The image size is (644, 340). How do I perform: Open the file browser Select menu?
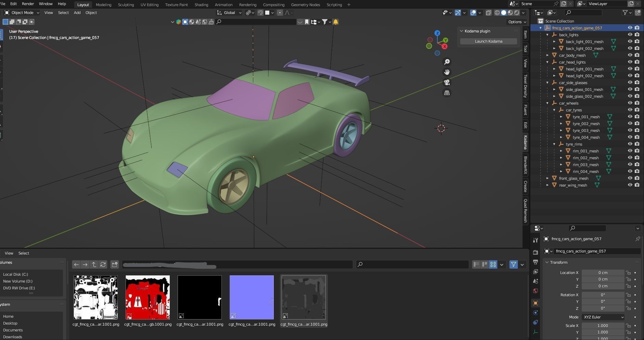[24, 253]
